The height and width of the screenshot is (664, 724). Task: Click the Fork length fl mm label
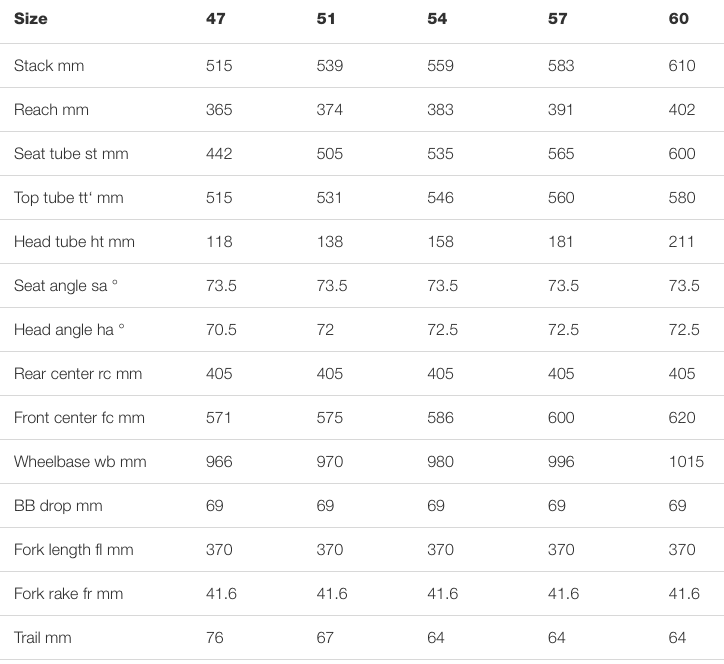pyautogui.click(x=74, y=549)
